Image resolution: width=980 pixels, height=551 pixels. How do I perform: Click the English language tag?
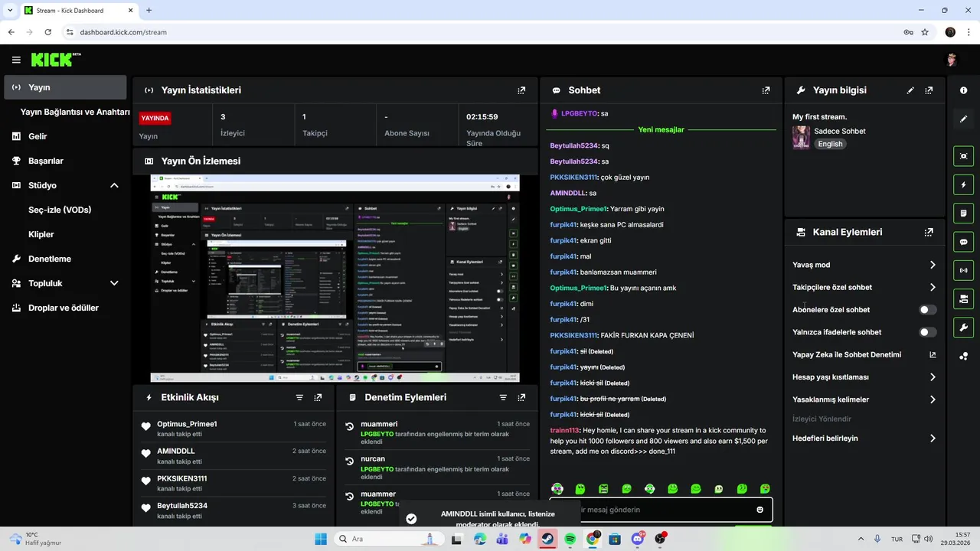830,144
